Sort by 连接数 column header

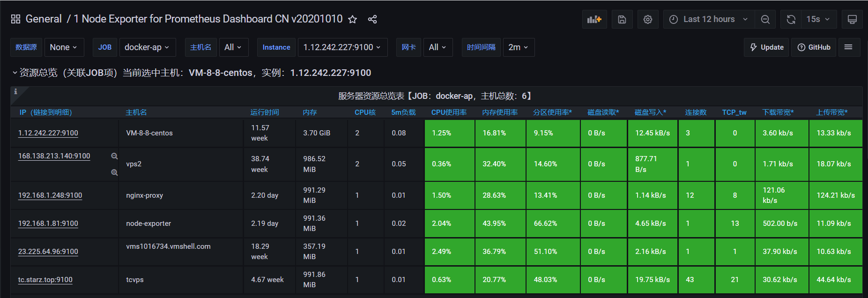696,112
